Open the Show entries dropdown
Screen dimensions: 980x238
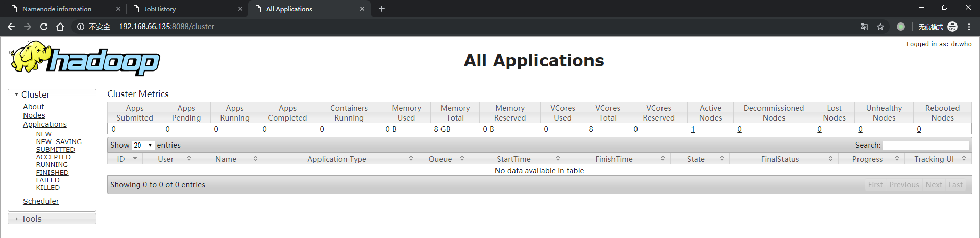142,145
